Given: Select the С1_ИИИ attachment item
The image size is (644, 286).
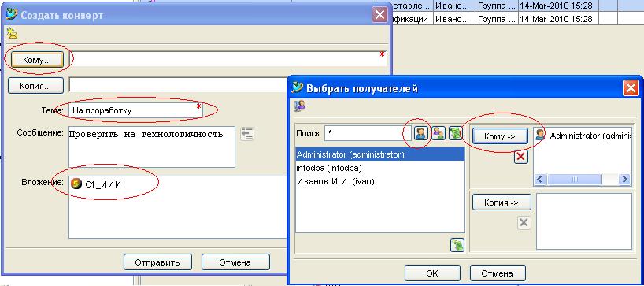Looking at the screenshot, I should 96,184.
